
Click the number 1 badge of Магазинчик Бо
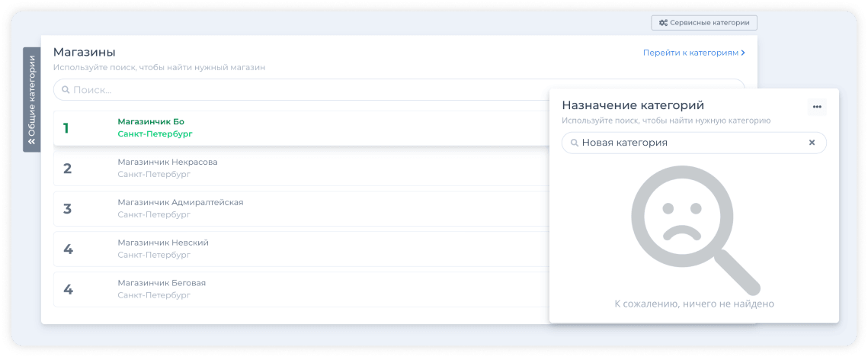(x=66, y=128)
